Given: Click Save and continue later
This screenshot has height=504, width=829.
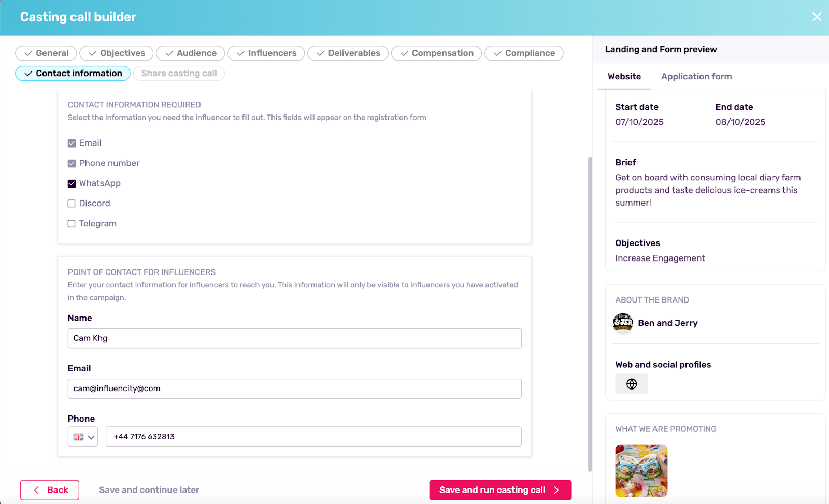Looking at the screenshot, I should (x=149, y=490).
